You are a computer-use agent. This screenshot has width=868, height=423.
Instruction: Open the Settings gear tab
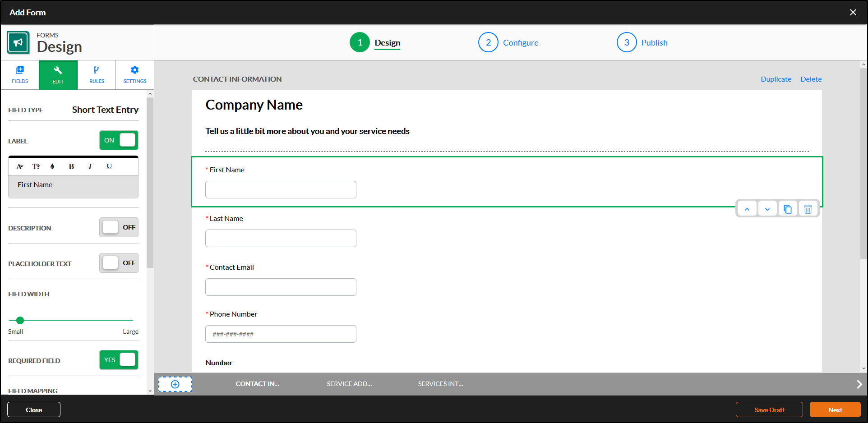pyautogui.click(x=135, y=75)
